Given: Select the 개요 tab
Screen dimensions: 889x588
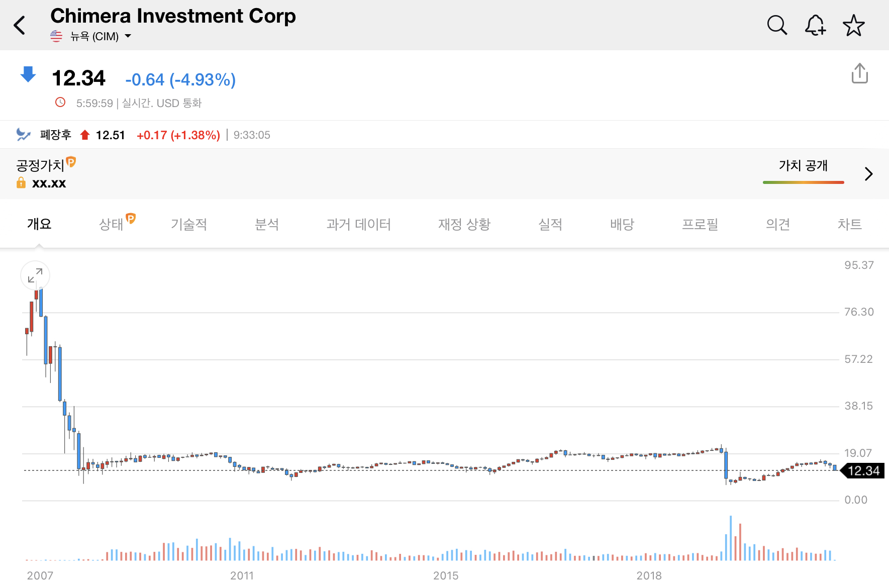Looking at the screenshot, I should (39, 224).
